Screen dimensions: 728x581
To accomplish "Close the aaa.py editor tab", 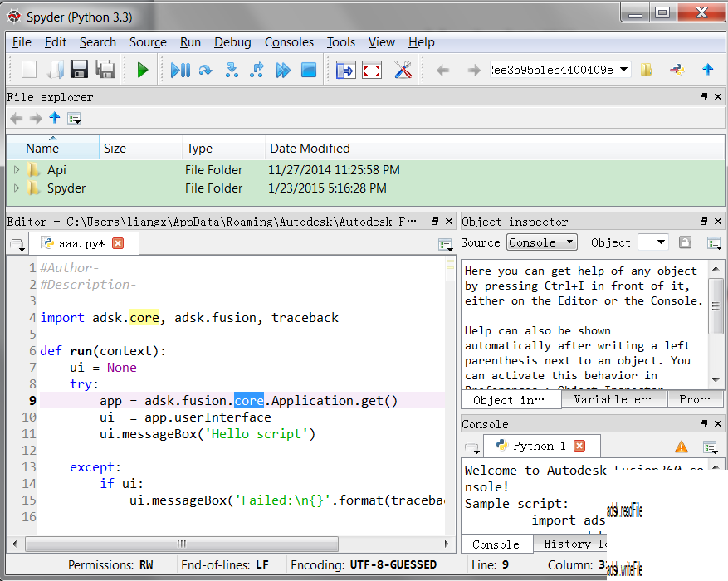I will coord(118,243).
